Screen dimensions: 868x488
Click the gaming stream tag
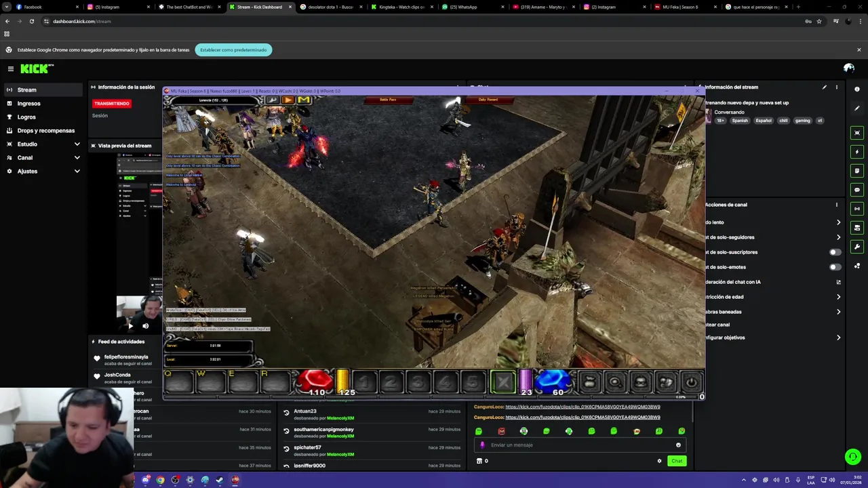tap(803, 121)
